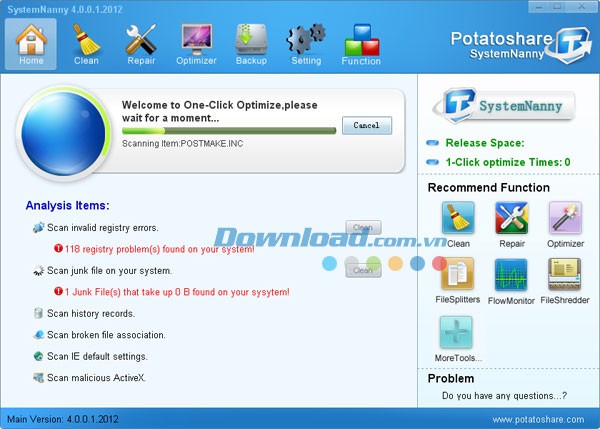Viewport: 600px width, 429px height.
Task: Click the Potatoshare SystemNanny header logo
Action: coord(521,45)
